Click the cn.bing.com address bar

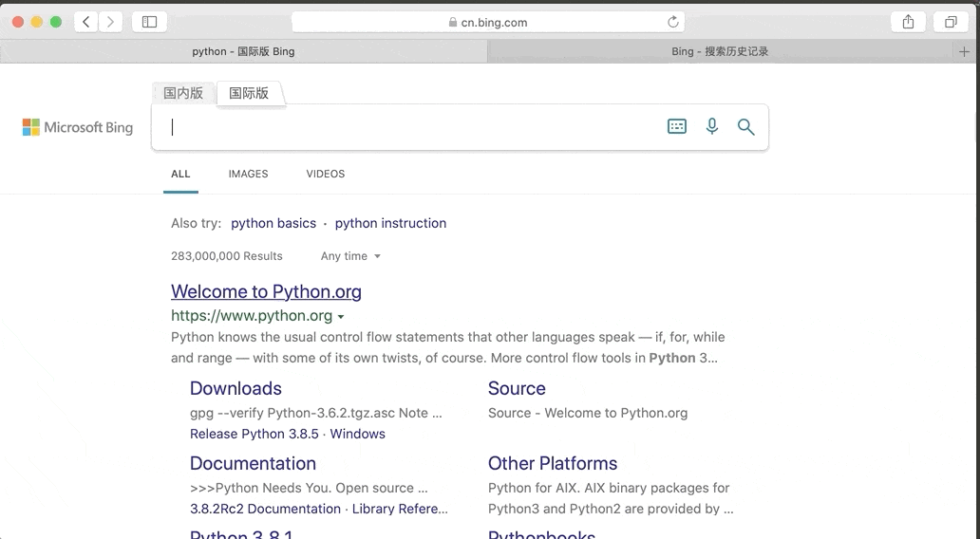(488, 22)
